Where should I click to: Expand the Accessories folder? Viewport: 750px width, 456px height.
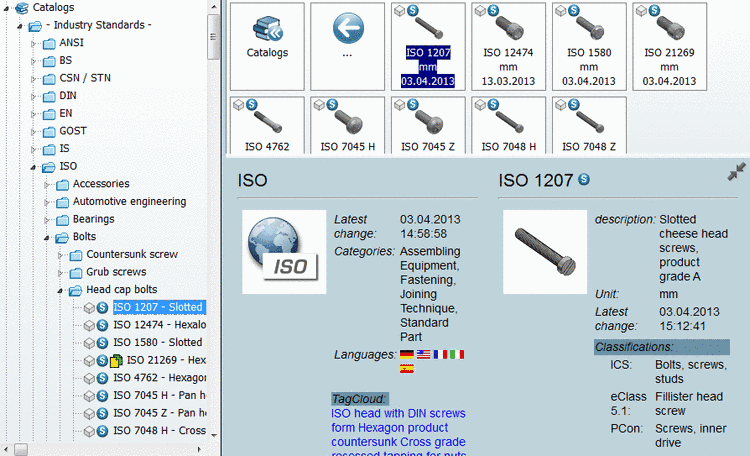click(46, 185)
